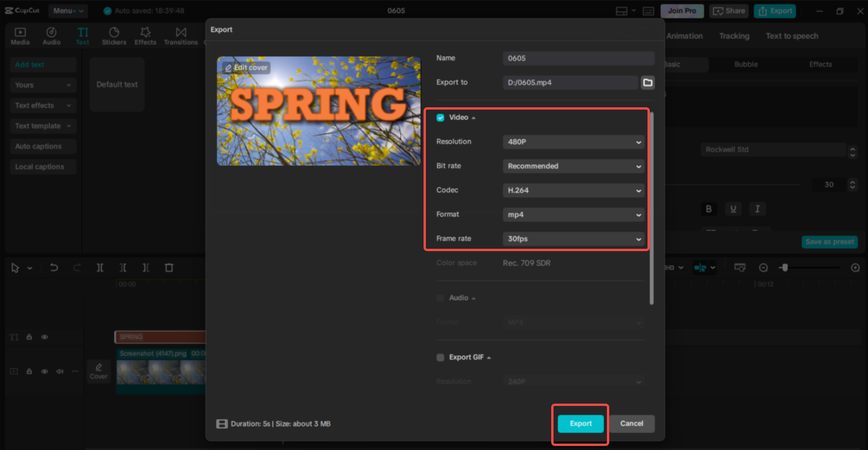The image size is (868, 450).
Task: Open the Audio panel in the main toolbar
Action: tap(52, 36)
